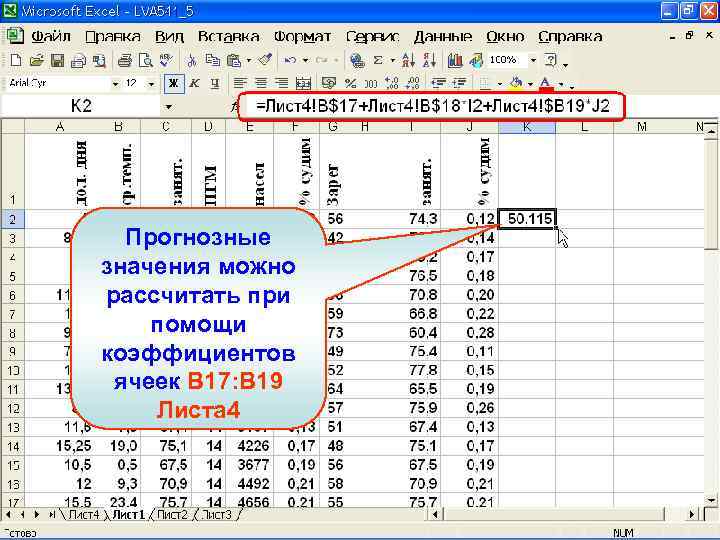720x540 pixels.
Task: Open the Borders dropdown arrow
Action: [x=500, y=84]
